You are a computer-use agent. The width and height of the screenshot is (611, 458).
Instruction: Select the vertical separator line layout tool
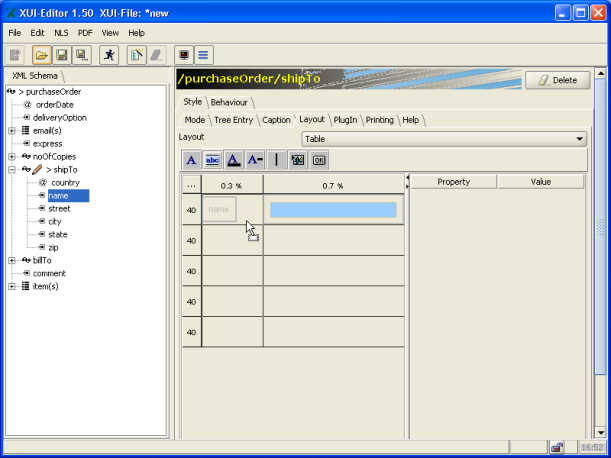click(x=276, y=159)
